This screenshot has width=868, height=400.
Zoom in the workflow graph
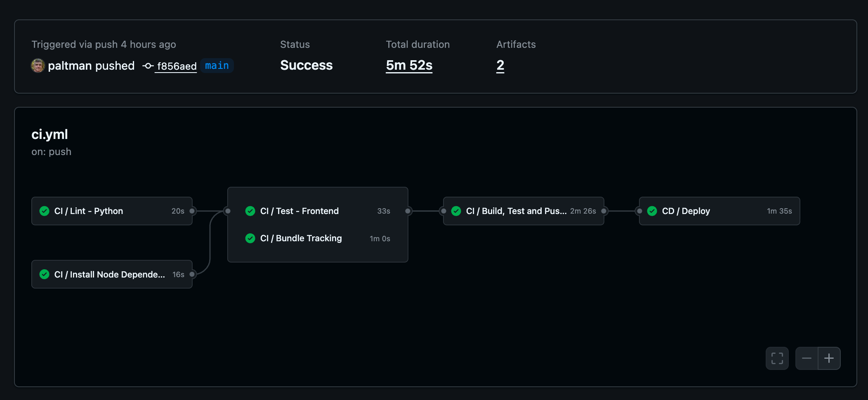click(x=829, y=358)
